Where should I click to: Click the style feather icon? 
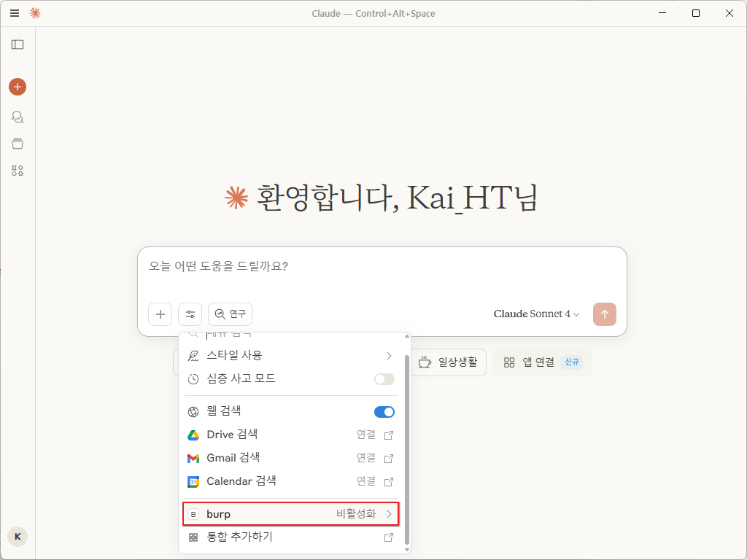click(x=193, y=356)
